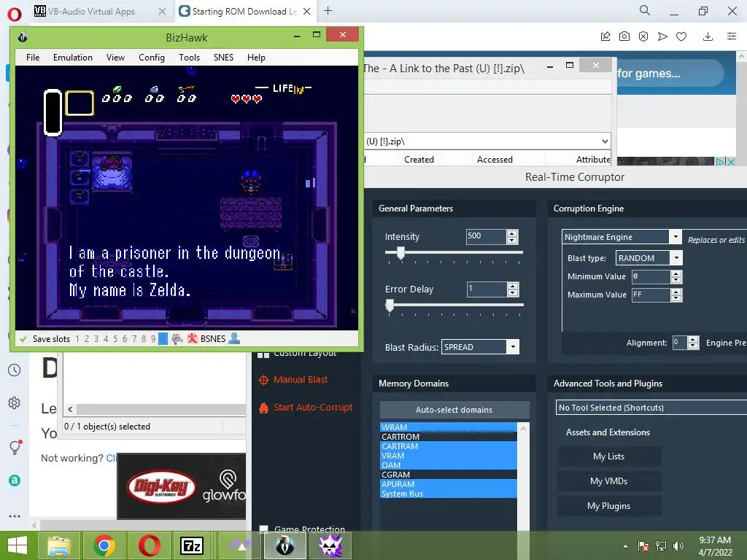The width and height of the screenshot is (747, 560).
Task: Click Opera ad blocker shield icon
Action: (643, 36)
